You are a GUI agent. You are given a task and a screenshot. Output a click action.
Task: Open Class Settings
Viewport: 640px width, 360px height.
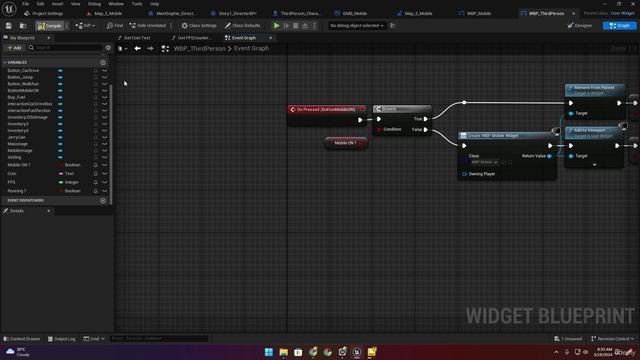(x=199, y=26)
